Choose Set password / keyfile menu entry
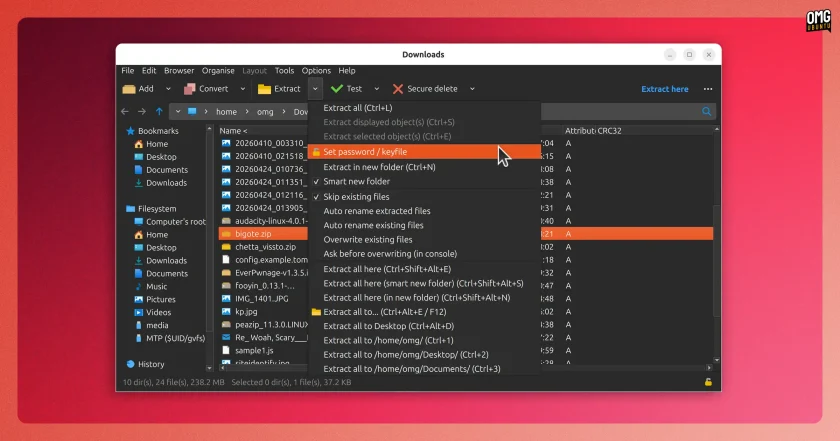Viewport: 840px width, 441px height. pos(423,152)
